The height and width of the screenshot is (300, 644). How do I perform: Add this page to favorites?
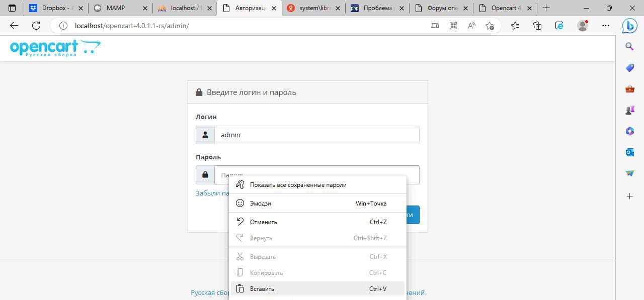point(490,26)
